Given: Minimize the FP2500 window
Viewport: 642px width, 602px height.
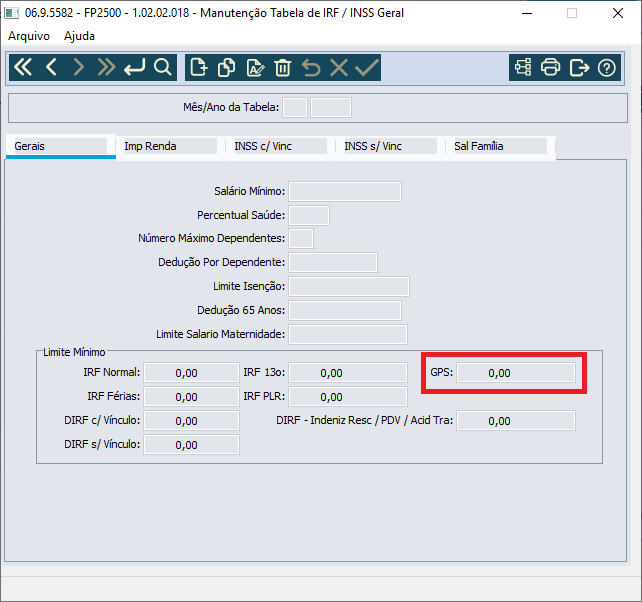Looking at the screenshot, I should tap(527, 13).
